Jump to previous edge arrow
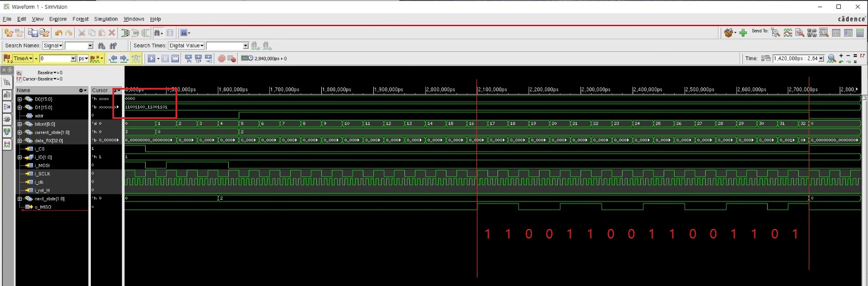Viewport: 868px width, 286px height. click(x=114, y=58)
